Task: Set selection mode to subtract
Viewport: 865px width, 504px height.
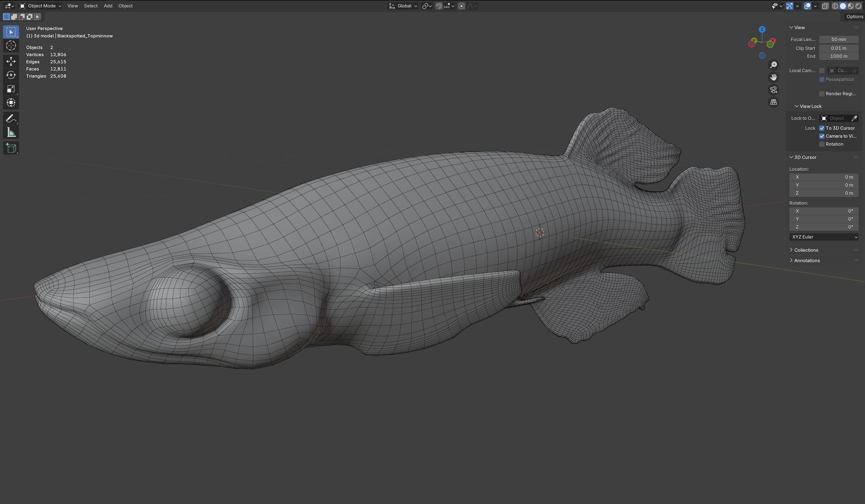Action: point(22,16)
